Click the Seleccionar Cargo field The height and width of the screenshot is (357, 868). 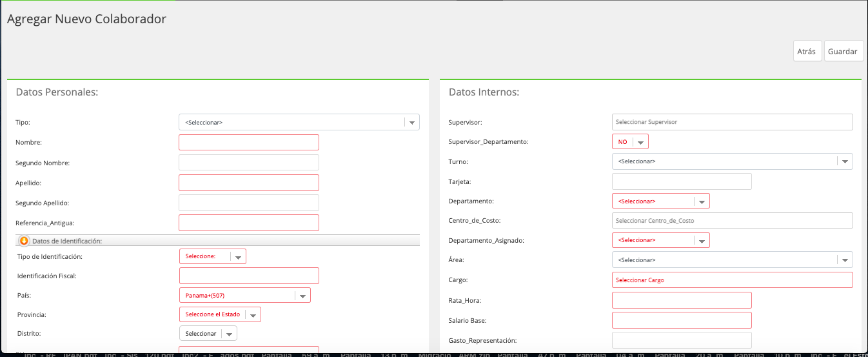[733, 280]
